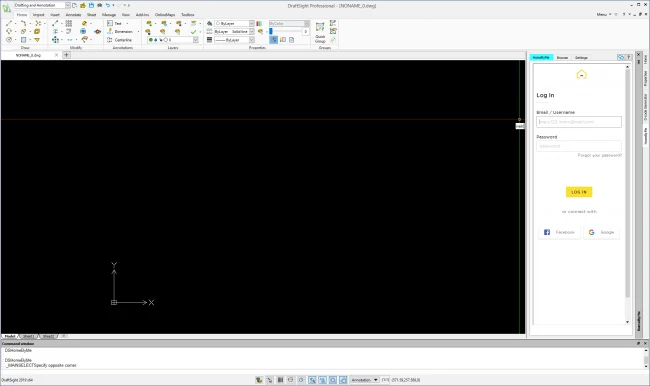650x386 pixels.
Task: Click the Undo arrow icon
Action: coord(107,5)
